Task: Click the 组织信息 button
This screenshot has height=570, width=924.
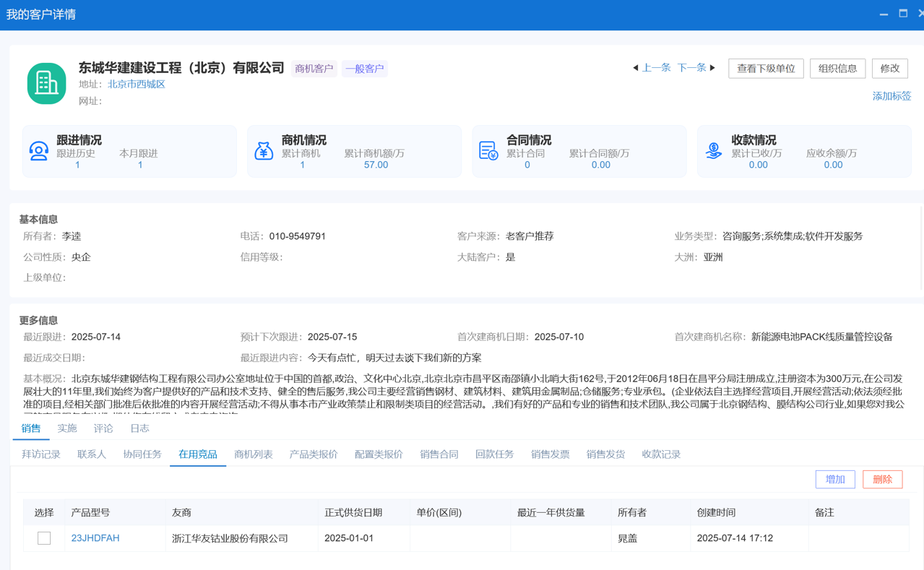Action: pyautogui.click(x=837, y=68)
